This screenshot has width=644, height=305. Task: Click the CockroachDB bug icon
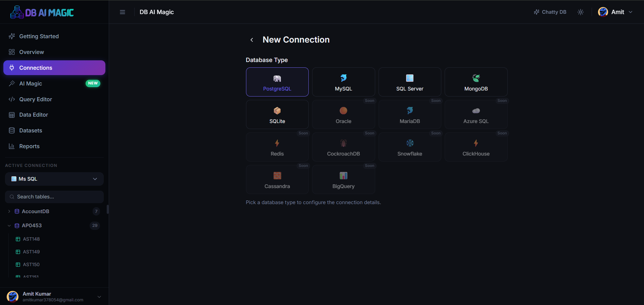coord(344,143)
